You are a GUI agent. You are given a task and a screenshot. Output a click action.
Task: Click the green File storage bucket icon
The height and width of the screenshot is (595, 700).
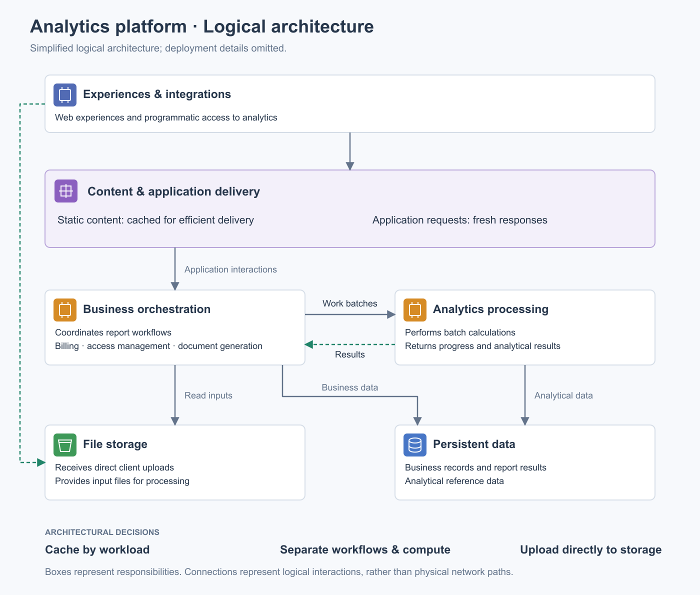coord(65,444)
